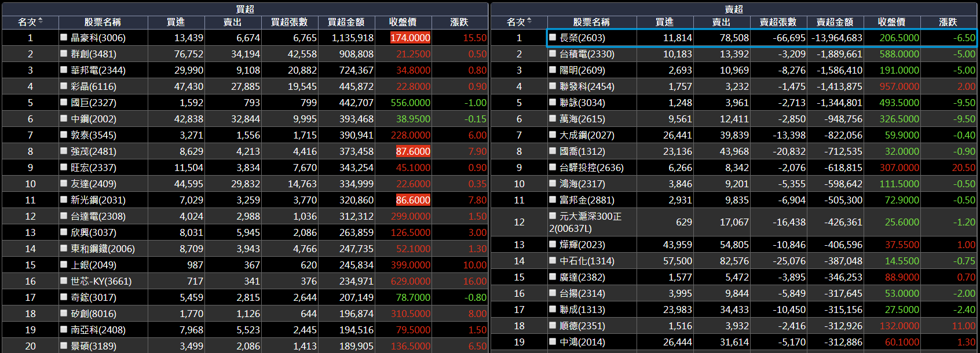Screen dimensions: 980x353
Task: Open stock 敦泰(3545)
Action: (93, 135)
